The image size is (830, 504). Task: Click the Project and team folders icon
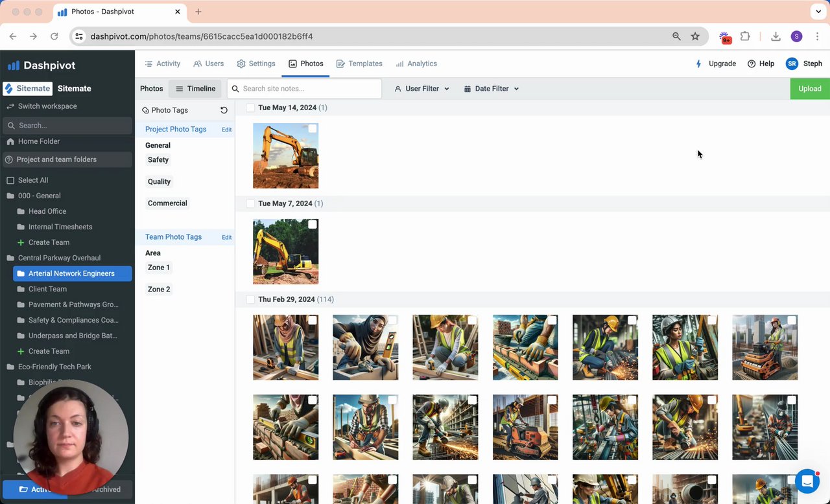[x=9, y=159]
